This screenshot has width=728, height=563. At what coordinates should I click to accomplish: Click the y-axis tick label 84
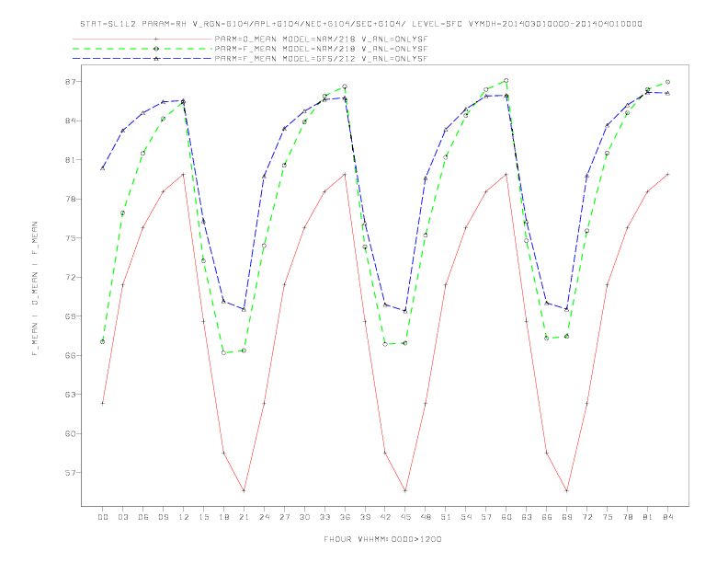[71, 121]
